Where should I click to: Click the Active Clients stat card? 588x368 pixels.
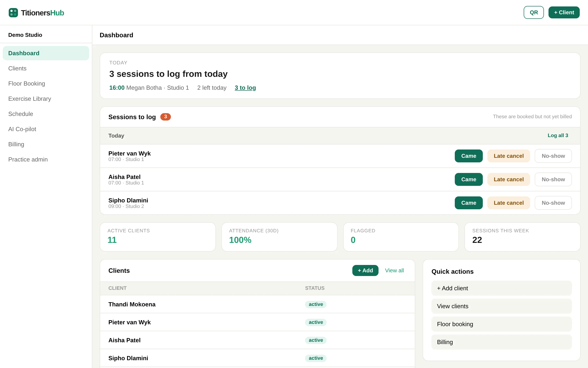coord(158,237)
